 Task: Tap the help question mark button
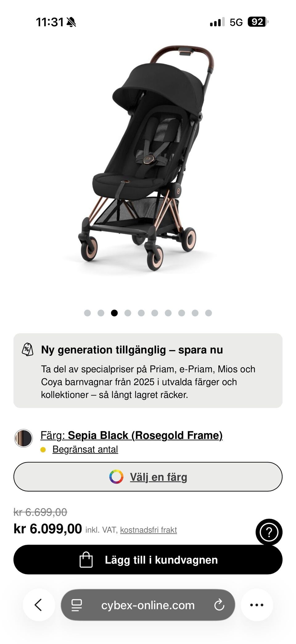269,532
